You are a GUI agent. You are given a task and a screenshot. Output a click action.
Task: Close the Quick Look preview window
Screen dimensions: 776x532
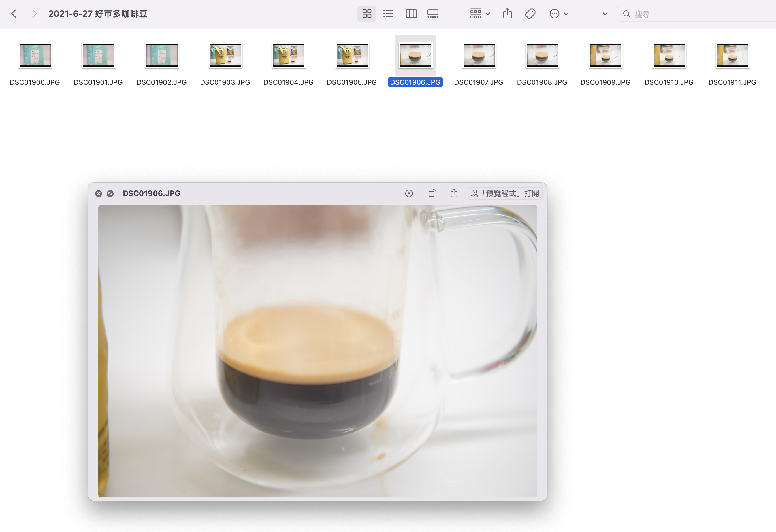tap(99, 194)
